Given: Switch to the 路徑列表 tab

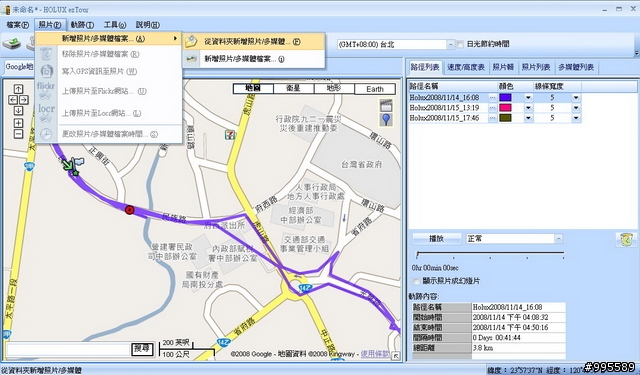Looking at the screenshot, I should [x=424, y=67].
